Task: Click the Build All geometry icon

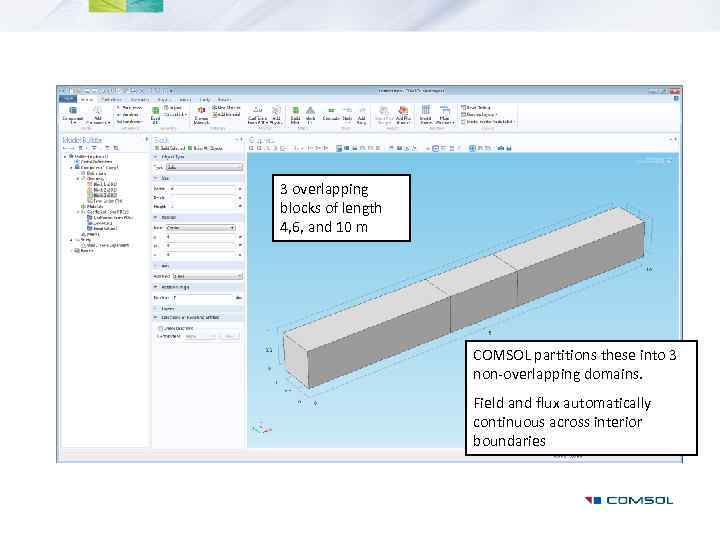Action: point(156,111)
